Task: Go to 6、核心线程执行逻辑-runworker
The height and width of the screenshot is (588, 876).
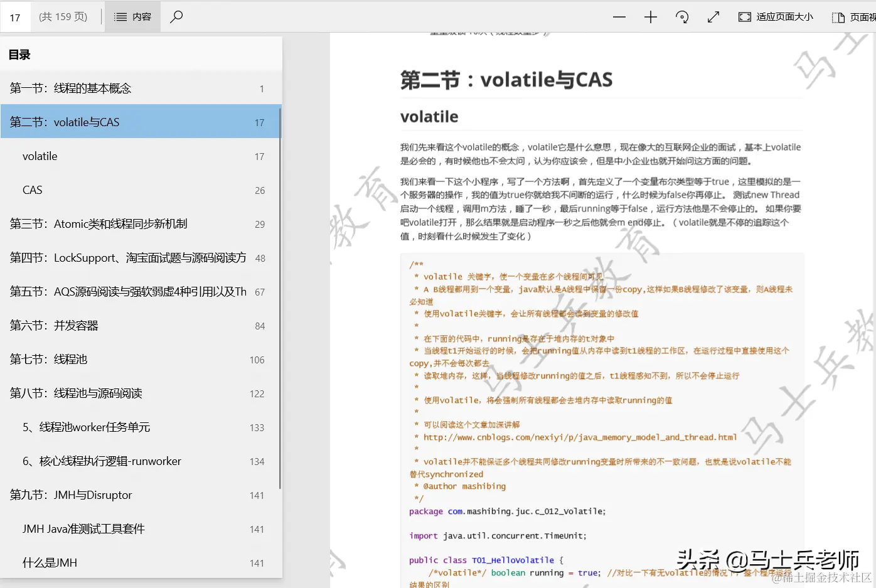Action: (141, 461)
